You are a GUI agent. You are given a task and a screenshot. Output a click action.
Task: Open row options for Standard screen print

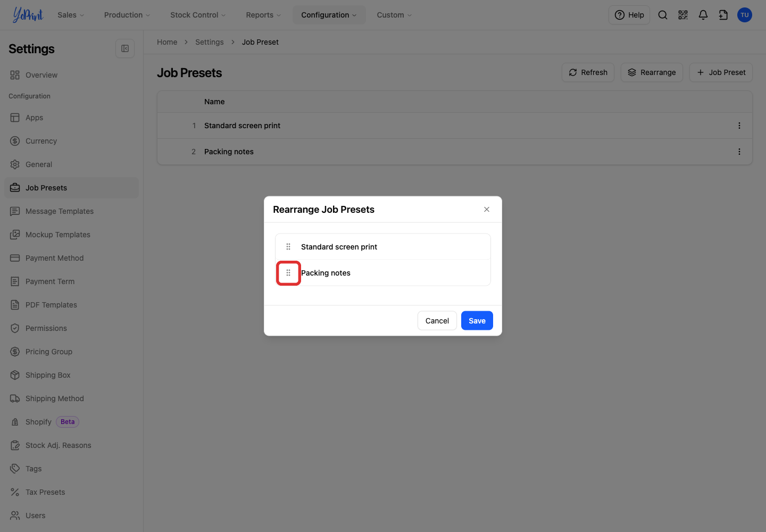click(739, 126)
